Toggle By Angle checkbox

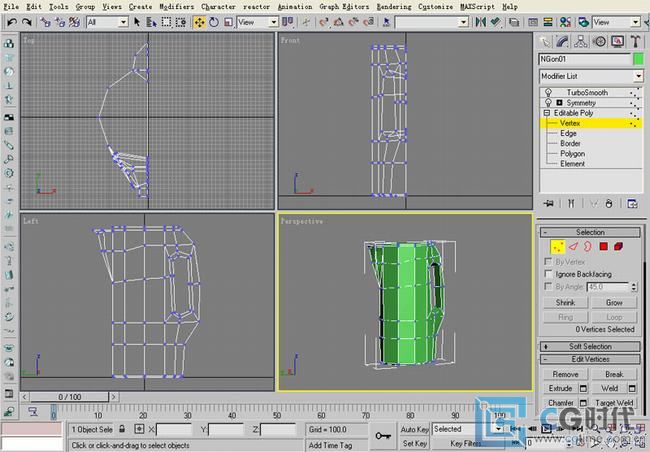[548, 286]
